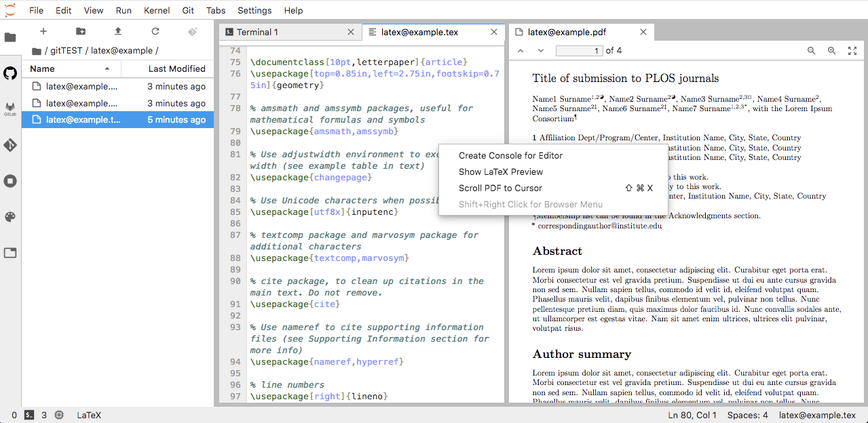This screenshot has height=423, width=868.
Task: Switch to the latex@example.pdf tab
Action: tap(582, 32)
